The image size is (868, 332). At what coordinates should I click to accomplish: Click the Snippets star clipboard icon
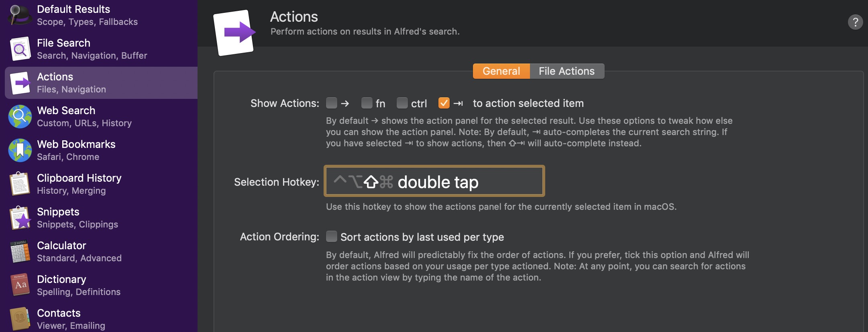(20, 218)
